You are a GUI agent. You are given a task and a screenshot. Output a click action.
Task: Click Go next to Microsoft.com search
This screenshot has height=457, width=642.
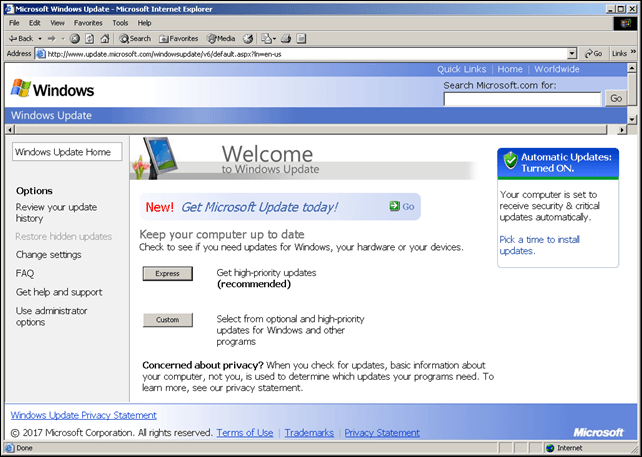pos(616,99)
